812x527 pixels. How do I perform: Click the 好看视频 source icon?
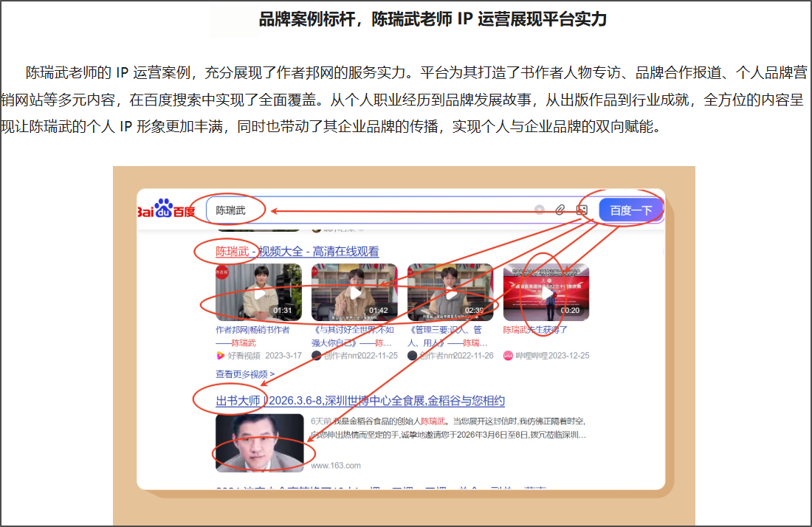(220, 356)
